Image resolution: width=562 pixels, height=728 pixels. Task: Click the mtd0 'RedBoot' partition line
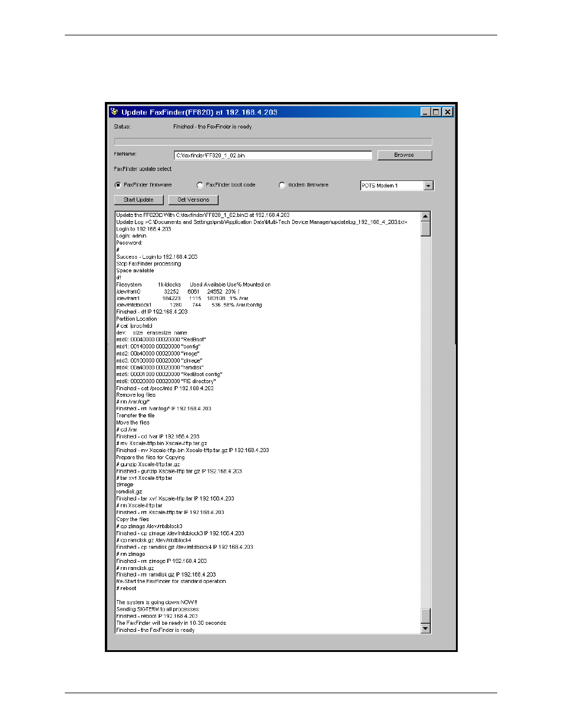pyautogui.click(x=161, y=340)
